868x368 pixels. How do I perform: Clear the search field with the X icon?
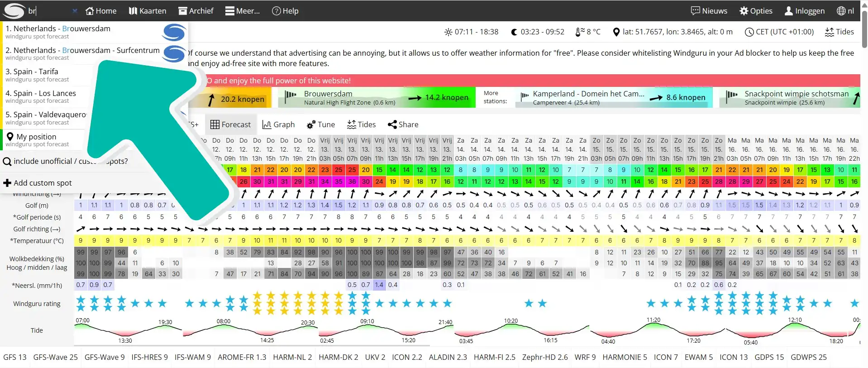(x=75, y=11)
